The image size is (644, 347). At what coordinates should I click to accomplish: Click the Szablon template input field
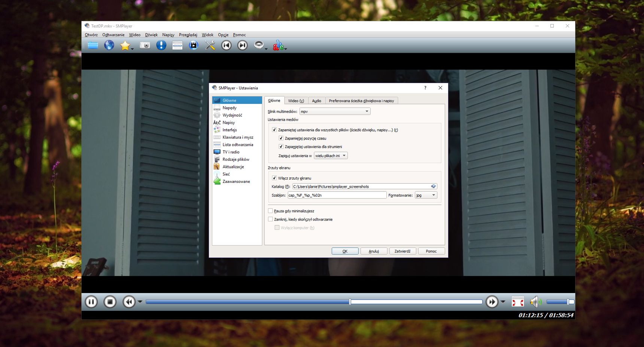tap(337, 195)
